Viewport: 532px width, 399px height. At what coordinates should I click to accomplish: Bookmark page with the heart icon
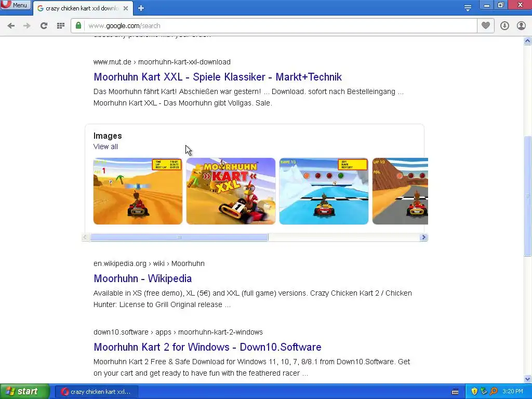pos(486,26)
